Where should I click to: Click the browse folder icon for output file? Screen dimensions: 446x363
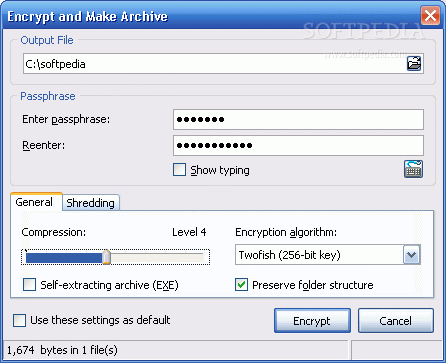414,63
